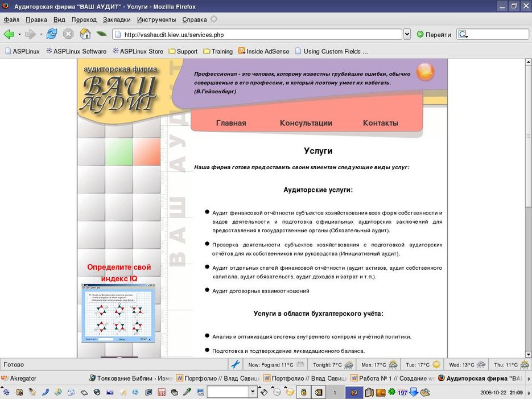Open the Using Custom Fields bookmark
This screenshot has width=532, height=399.
[x=332, y=51]
